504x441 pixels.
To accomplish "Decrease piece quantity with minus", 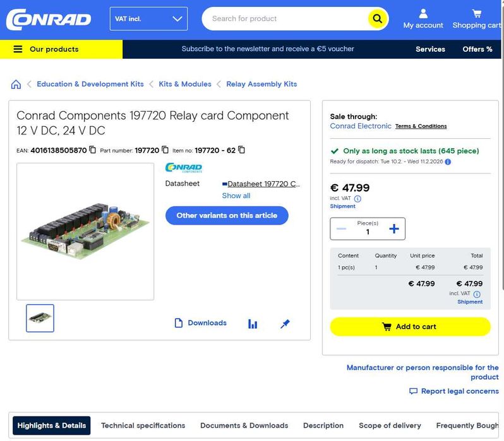I will point(341,228).
